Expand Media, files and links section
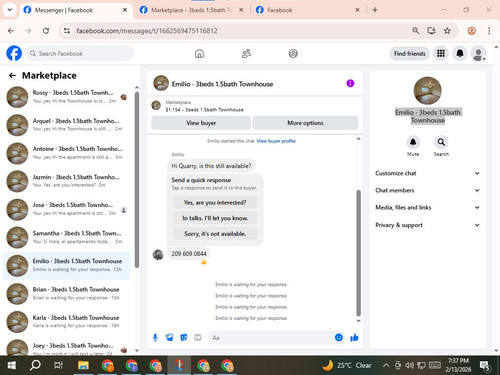This screenshot has height=375, width=500. point(427,207)
